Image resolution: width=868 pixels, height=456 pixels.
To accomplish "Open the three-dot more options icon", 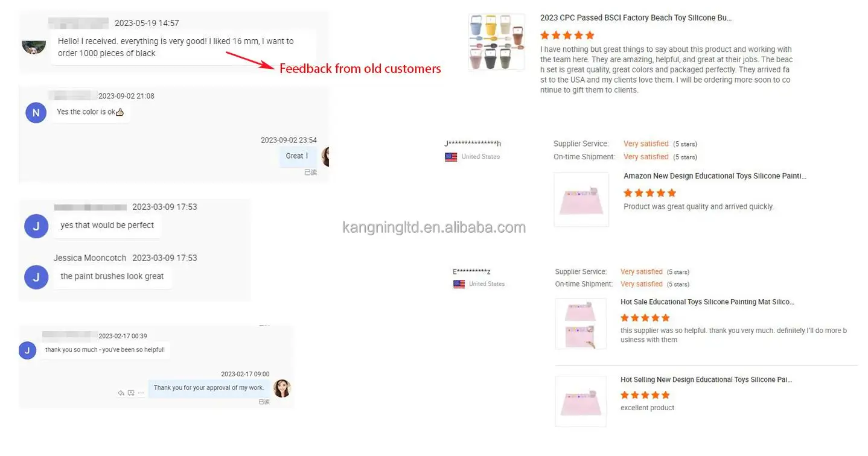I will 141,393.
